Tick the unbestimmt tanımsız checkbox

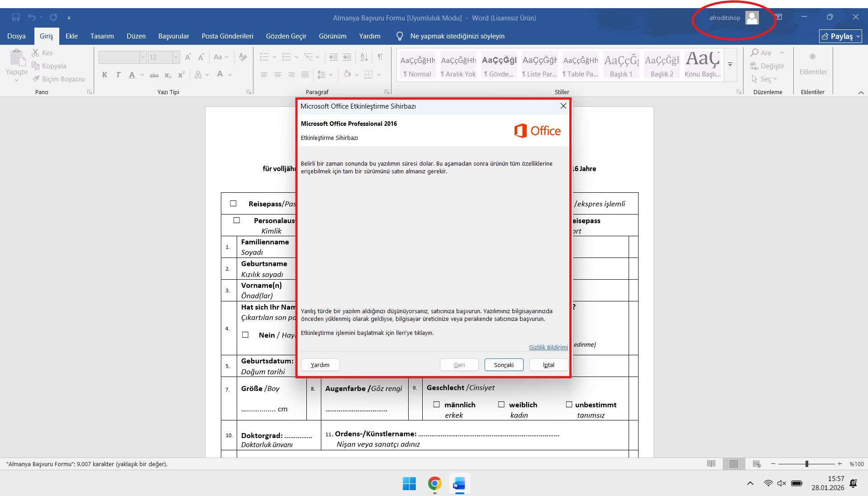click(569, 405)
